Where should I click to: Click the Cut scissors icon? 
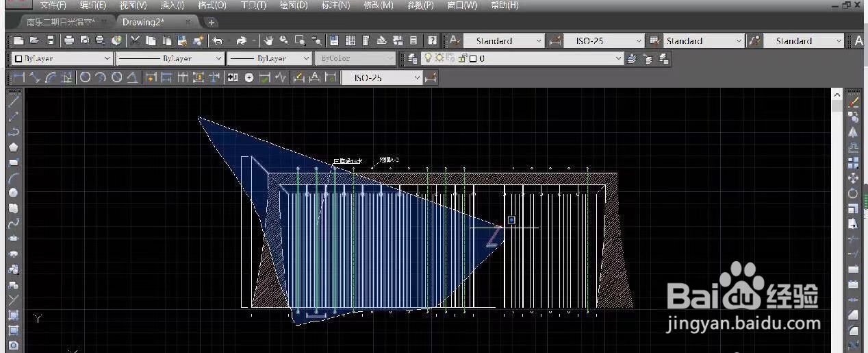tap(136, 41)
